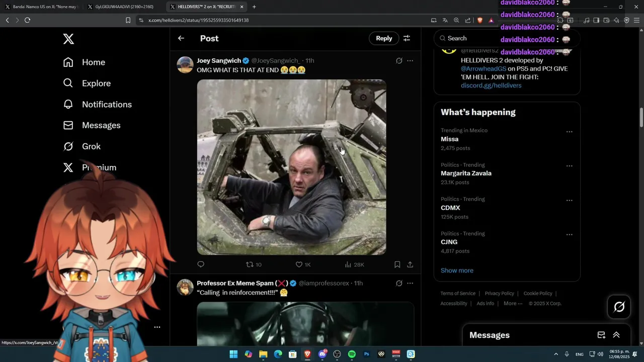Compose a new message in Messages drawer
Screen dimensions: 644x362
(601, 335)
